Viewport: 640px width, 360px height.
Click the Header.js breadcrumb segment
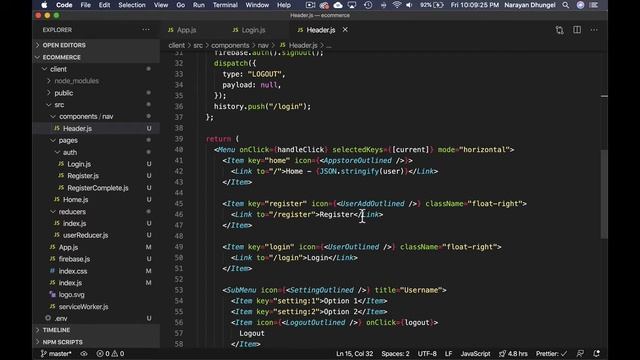pos(299,45)
